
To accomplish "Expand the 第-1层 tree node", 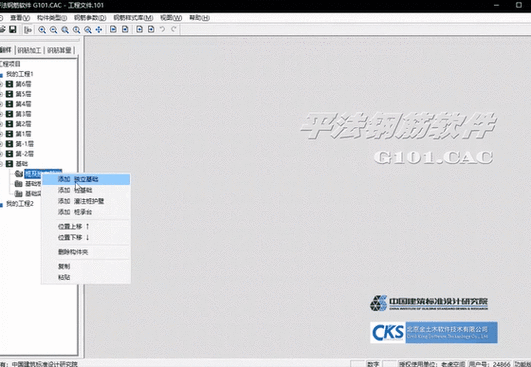I will click(x=1, y=144).
